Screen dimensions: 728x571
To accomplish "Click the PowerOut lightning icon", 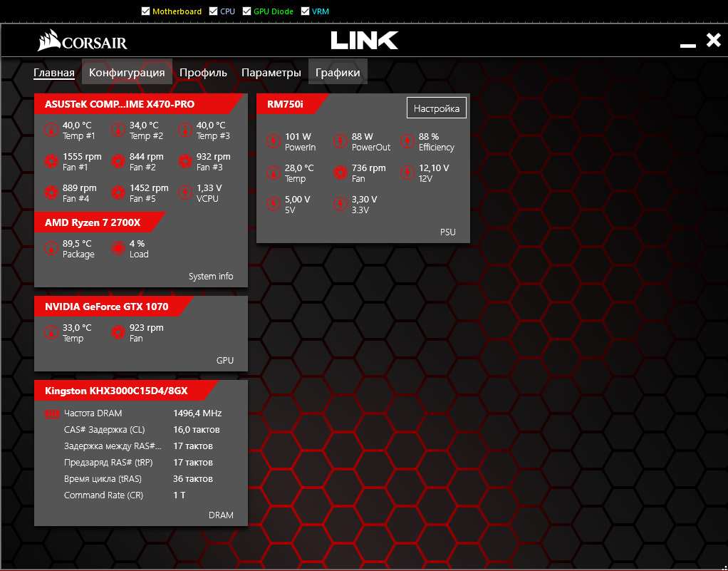I will pyautogui.click(x=340, y=141).
